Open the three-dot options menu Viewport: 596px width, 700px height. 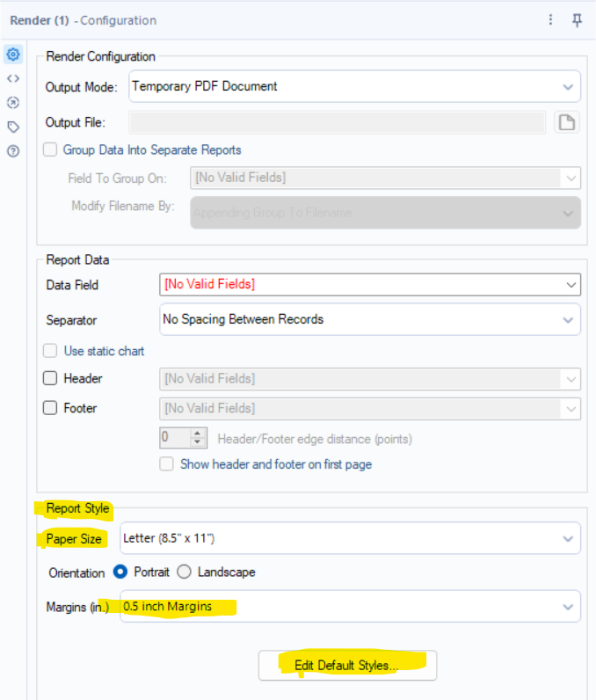coord(550,20)
